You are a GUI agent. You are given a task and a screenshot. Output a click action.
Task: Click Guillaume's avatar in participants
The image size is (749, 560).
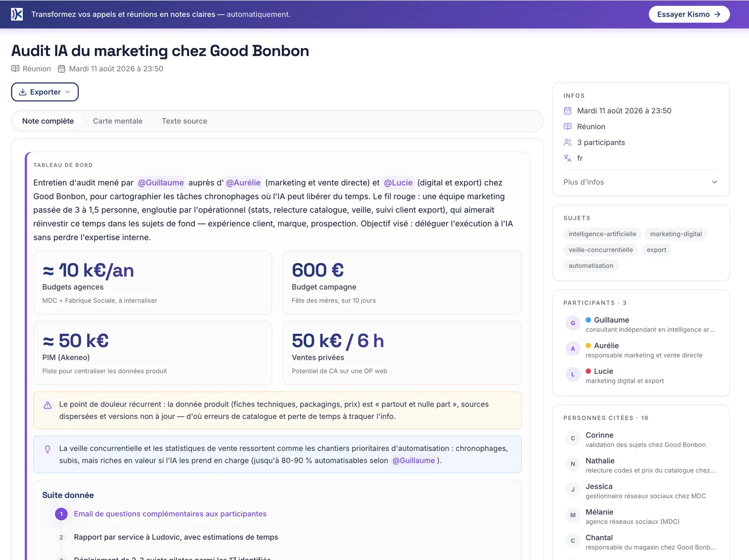click(x=573, y=323)
